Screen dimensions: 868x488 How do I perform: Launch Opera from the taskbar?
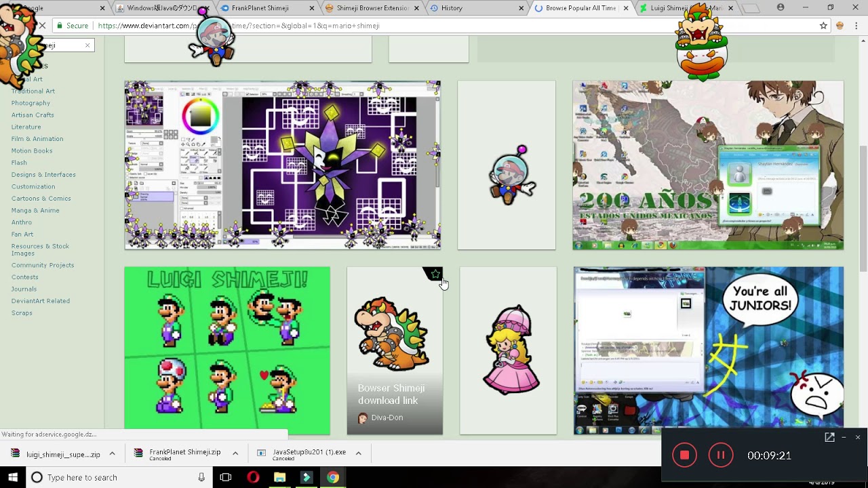point(253,477)
